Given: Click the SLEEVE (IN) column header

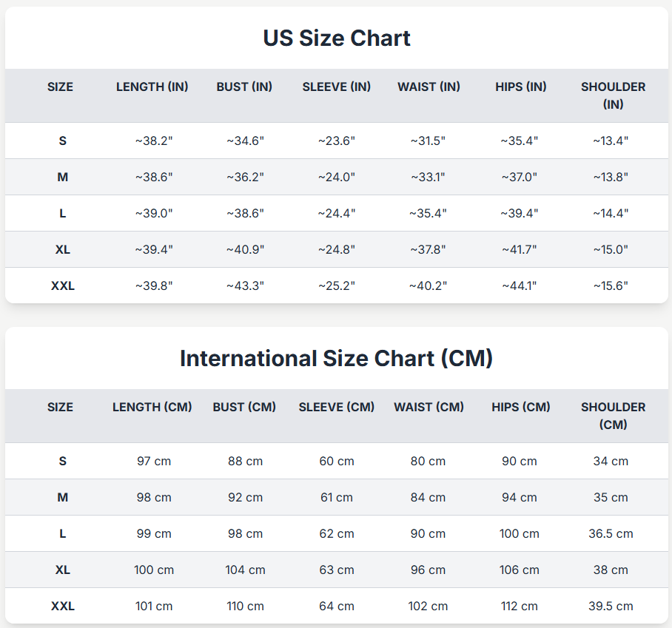Looking at the screenshot, I should click(337, 87).
